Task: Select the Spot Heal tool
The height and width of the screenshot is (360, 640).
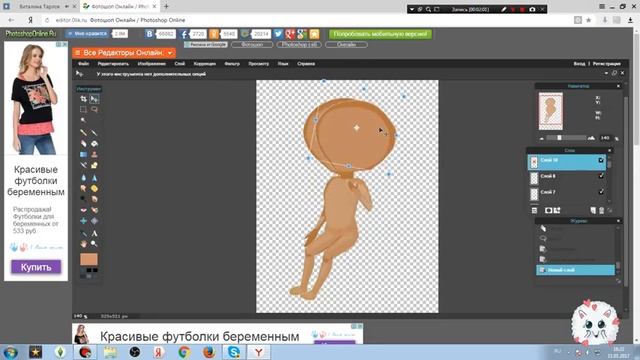Action: click(x=94, y=210)
